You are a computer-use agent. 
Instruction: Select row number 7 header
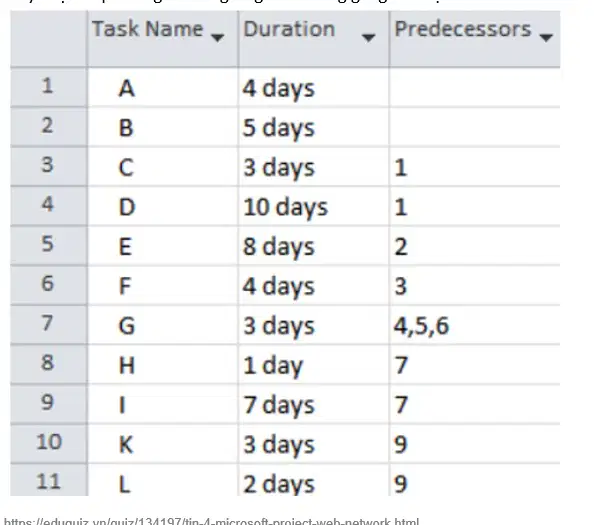click(48, 325)
